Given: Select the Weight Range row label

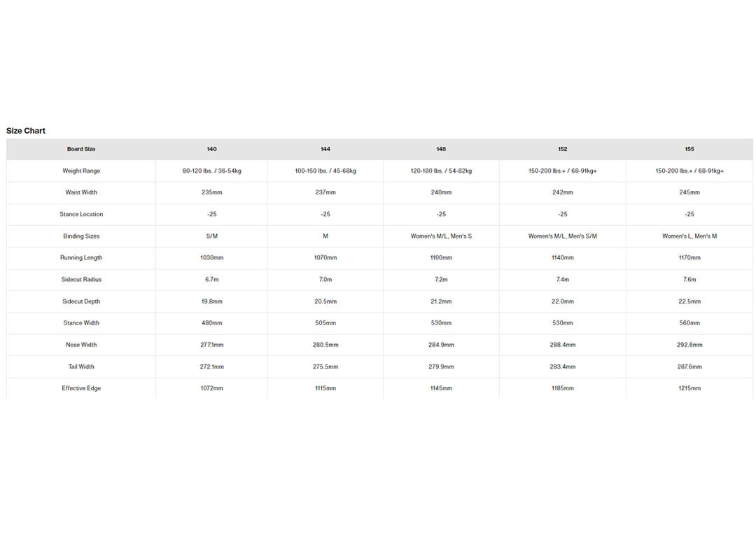Looking at the screenshot, I should (x=81, y=171).
